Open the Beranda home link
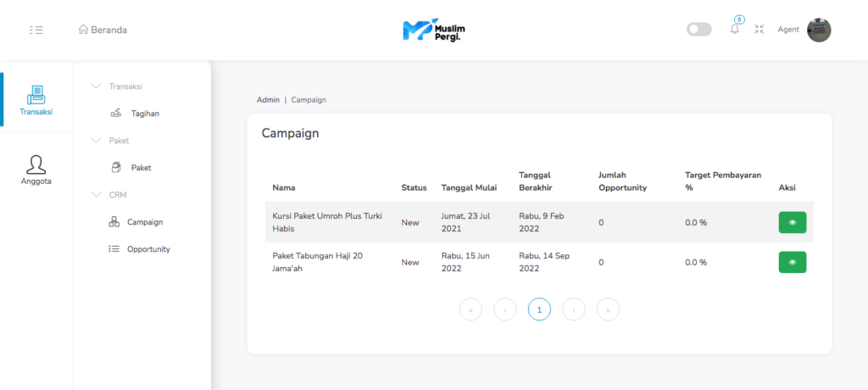The image size is (868, 390). [x=103, y=30]
